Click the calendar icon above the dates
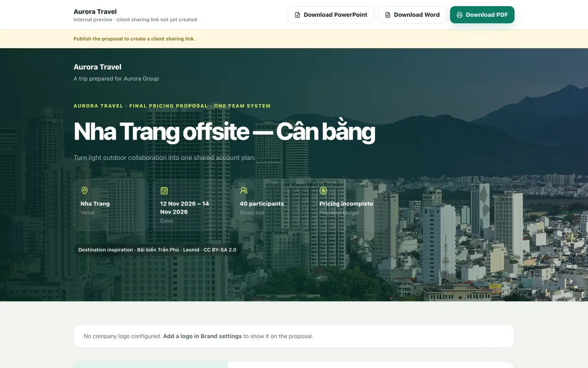Viewport: 588px width, 368px height. click(x=164, y=190)
